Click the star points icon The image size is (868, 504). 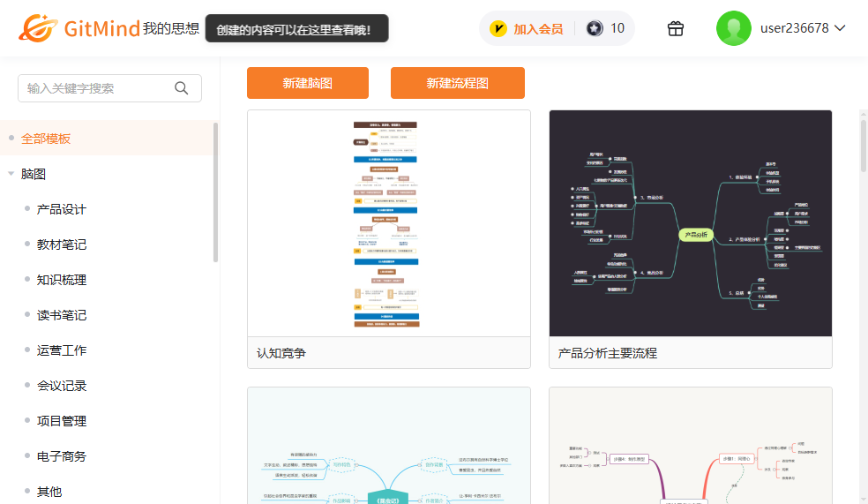pos(595,28)
